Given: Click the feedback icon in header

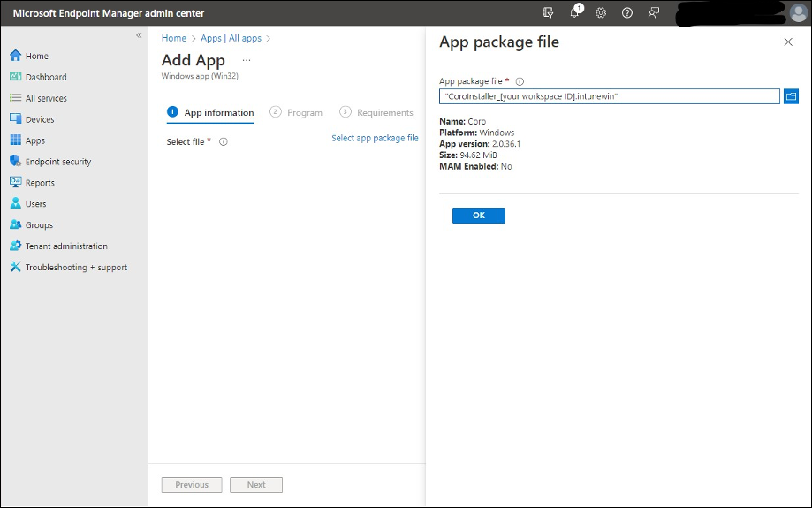Looking at the screenshot, I should coord(654,13).
